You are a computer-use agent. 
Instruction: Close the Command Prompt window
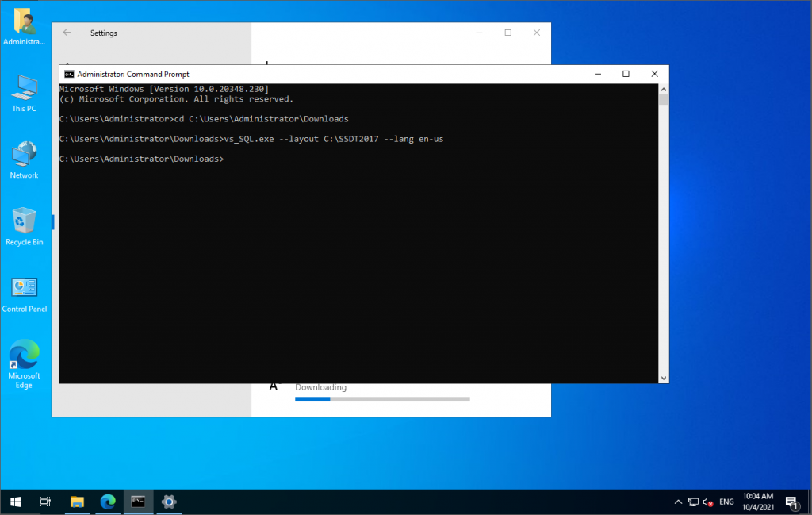coord(654,74)
